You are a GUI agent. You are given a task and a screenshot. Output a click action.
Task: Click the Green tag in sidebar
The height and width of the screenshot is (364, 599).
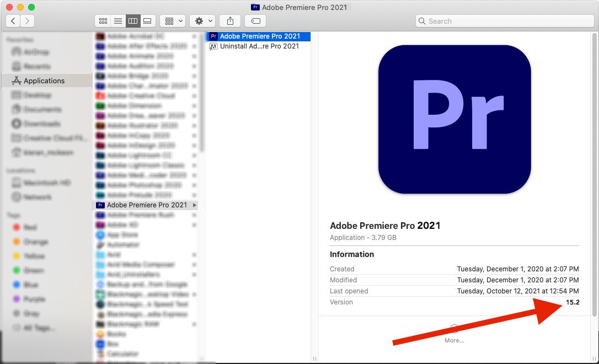click(x=29, y=270)
